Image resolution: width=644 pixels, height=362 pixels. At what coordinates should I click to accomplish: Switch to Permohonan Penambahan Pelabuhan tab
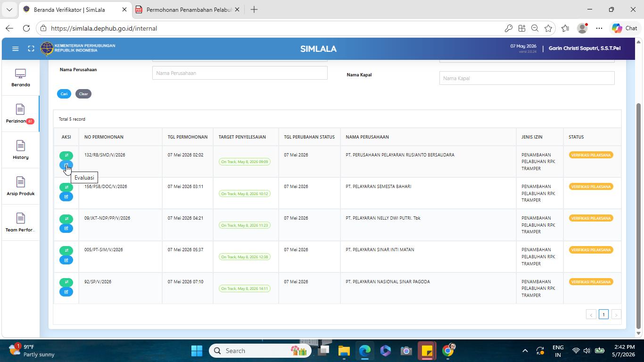coord(188,9)
